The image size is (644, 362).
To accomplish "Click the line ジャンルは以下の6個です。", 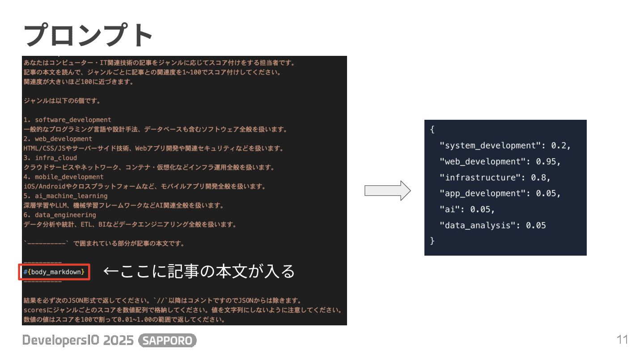I will point(62,101).
